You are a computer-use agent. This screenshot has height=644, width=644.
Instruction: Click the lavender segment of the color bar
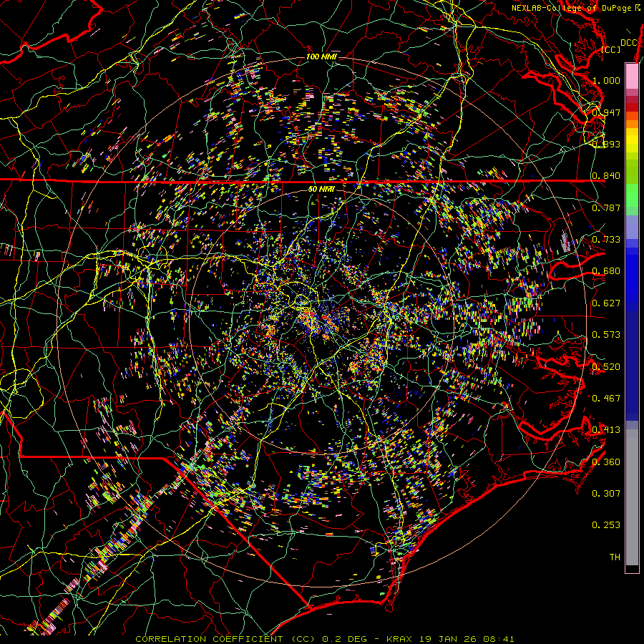[632, 227]
